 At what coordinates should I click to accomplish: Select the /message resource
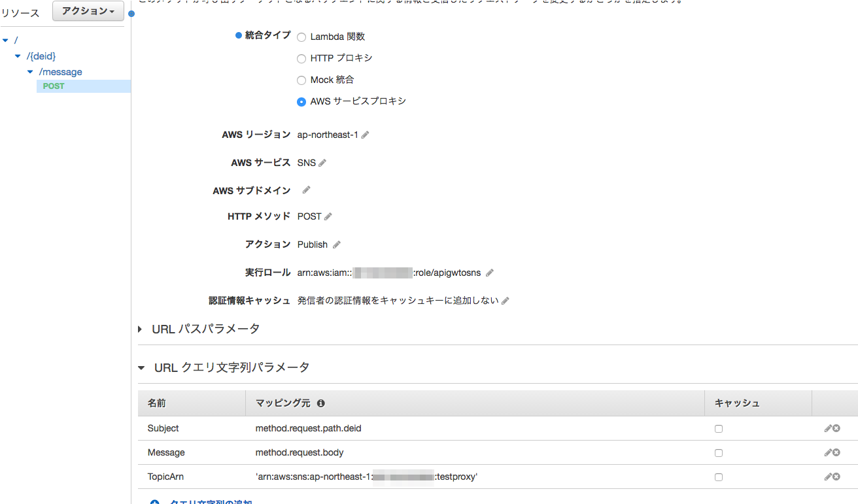tap(61, 72)
